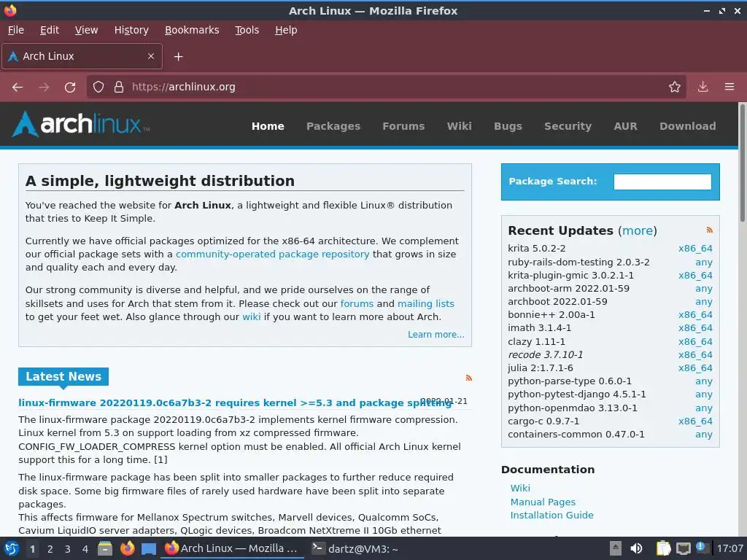Image resolution: width=747 pixels, height=560 pixels.
Task: Focus the Package Search field
Action: (x=662, y=182)
